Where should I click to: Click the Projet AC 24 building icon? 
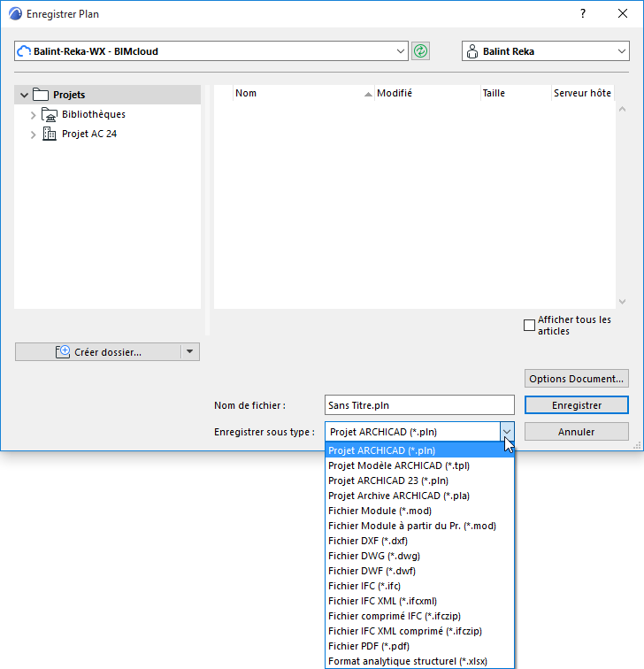pos(50,134)
